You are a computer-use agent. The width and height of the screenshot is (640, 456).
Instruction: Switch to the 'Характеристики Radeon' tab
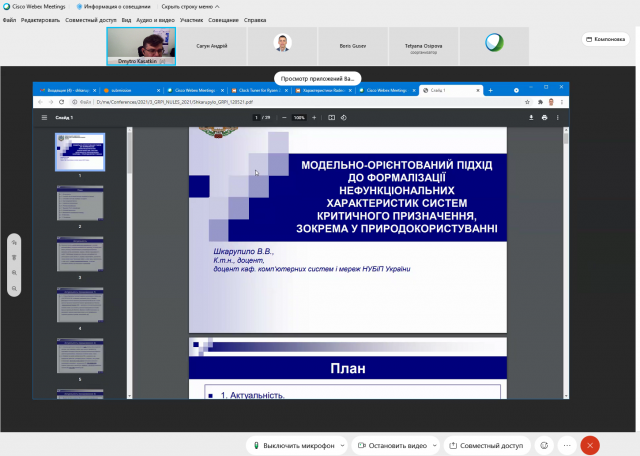click(323, 90)
